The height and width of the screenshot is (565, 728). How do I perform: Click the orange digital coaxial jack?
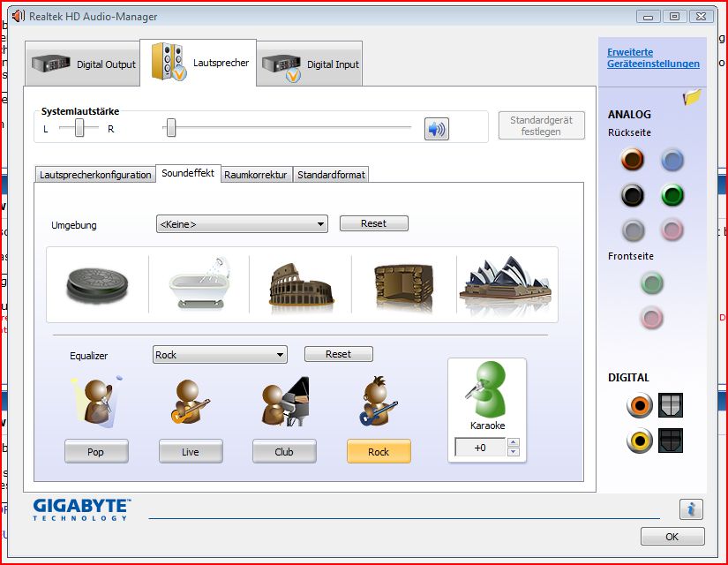point(640,405)
